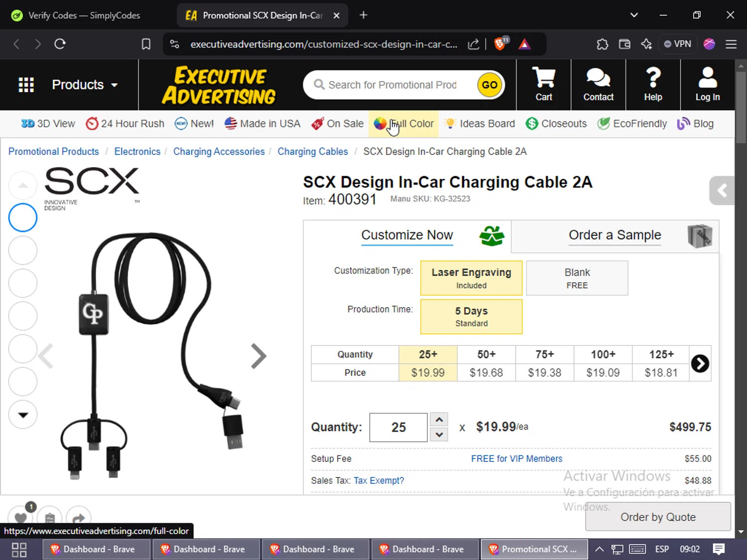Move thumbnail list down with black arrow

click(x=23, y=415)
